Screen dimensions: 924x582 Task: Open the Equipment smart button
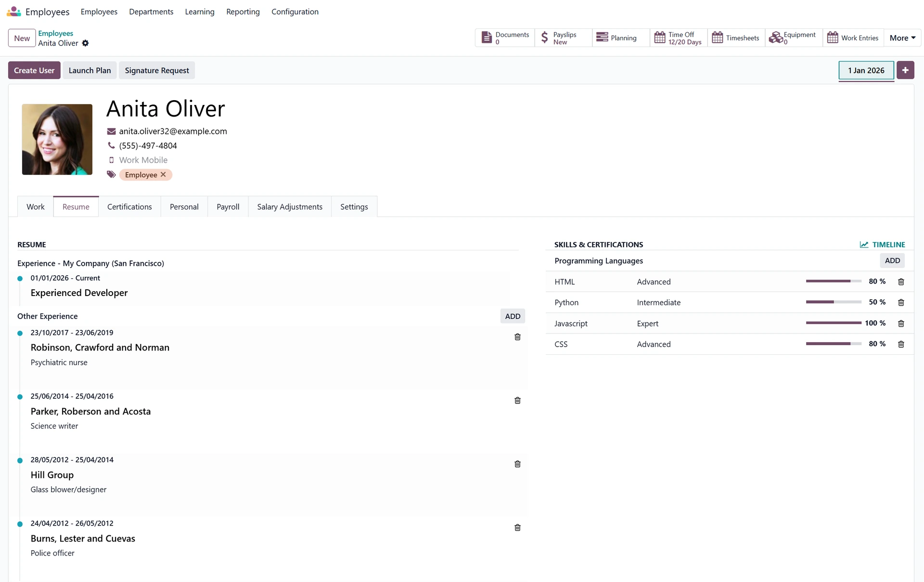794,38
